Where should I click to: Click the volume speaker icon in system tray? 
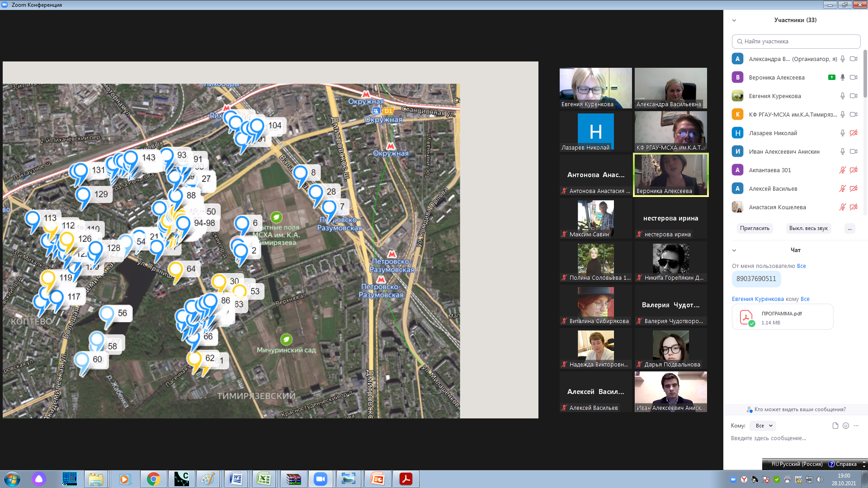click(820, 479)
